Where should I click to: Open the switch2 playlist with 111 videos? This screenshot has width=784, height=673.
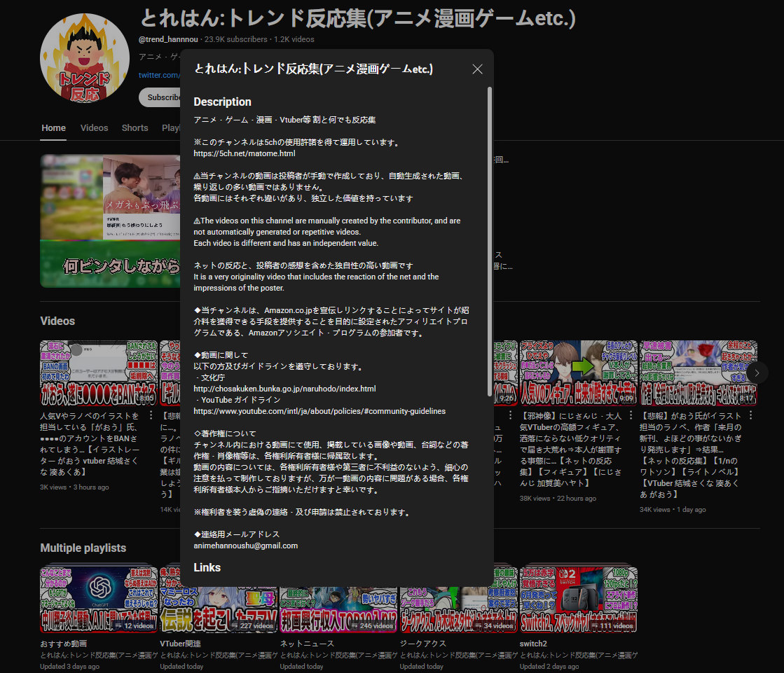click(x=579, y=599)
